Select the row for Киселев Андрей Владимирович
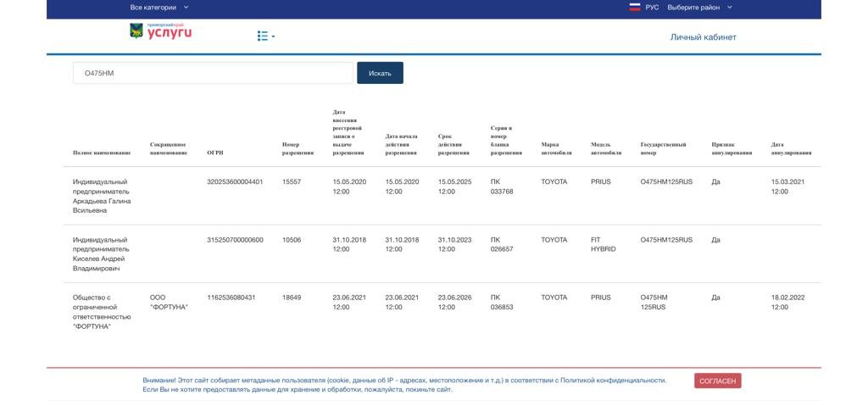 point(101,253)
